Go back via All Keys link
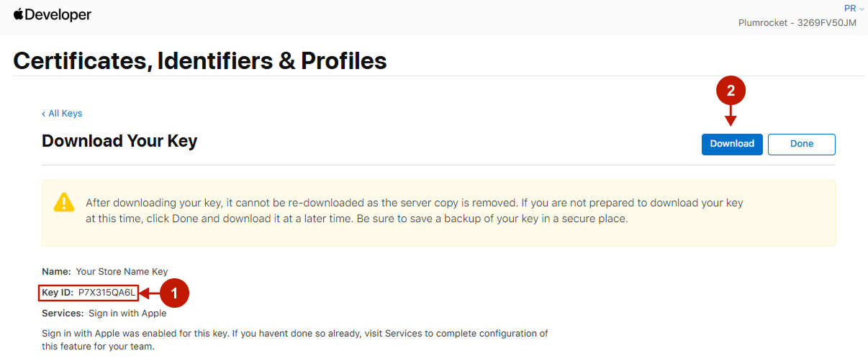Screen dimensions: 868x361 pyautogui.click(x=62, y=114)
